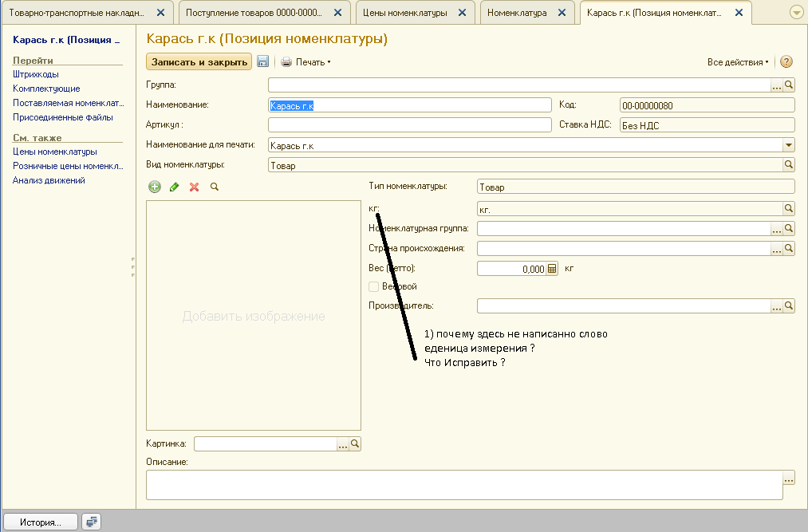This screenshot has height=532, width=808.
Task: Toggle the Весовой checkbox
Action: (x=373, y=286)
